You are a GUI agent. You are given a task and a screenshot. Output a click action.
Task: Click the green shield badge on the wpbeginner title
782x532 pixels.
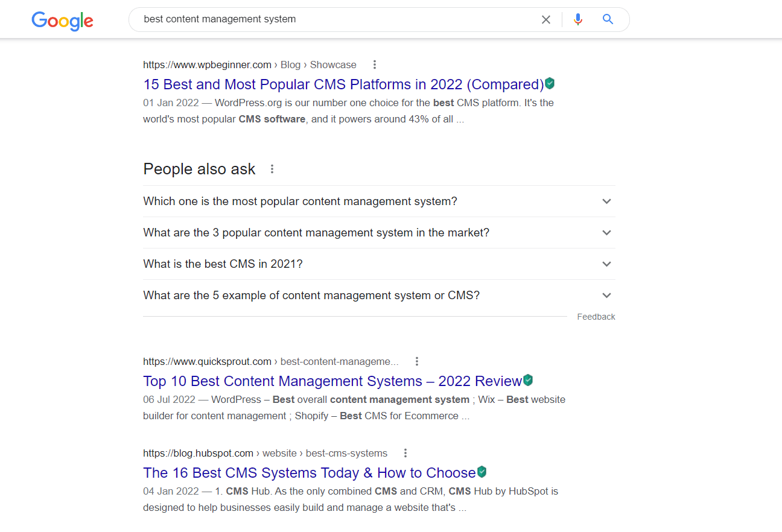click(550, 83)
